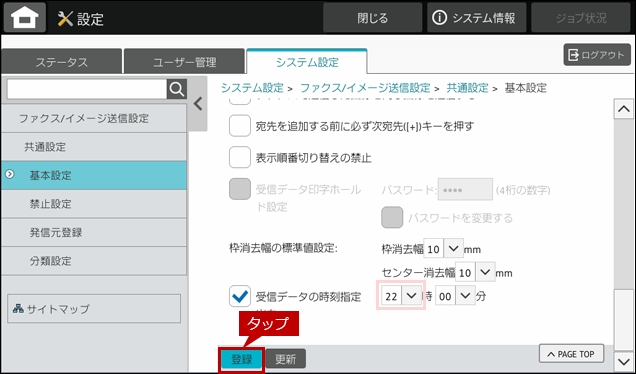636x374 pixels.
Task: Enable 宛先を追加する前に必ず次宛先キーを押す checkbox
Action: click(240, 126)
